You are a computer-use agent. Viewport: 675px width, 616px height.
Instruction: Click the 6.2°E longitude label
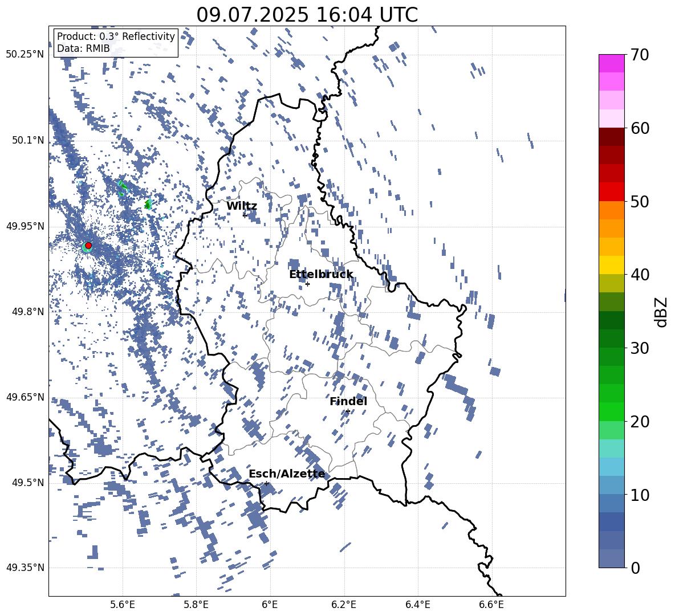pos(344,605)
